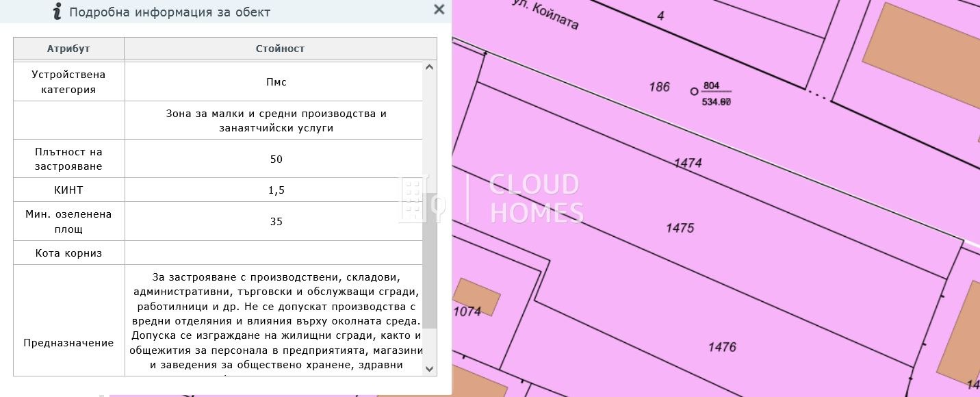Click the Стойност column header
This screenshot has width=980, height=397.
[280, 49]
